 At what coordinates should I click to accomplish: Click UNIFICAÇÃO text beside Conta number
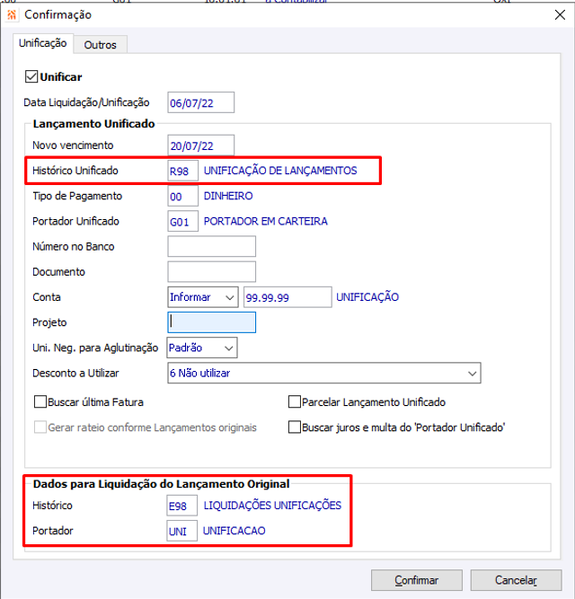tap(368, 297)
